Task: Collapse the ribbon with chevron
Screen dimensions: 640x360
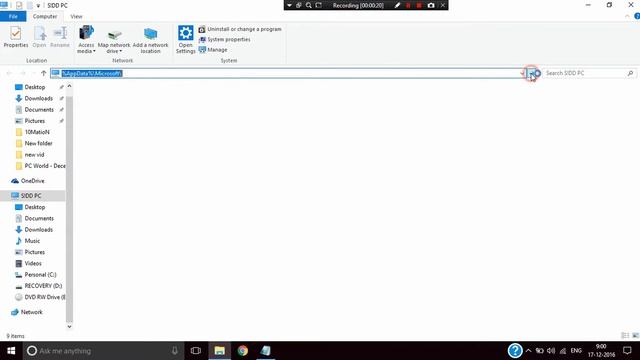Action: 627,16
